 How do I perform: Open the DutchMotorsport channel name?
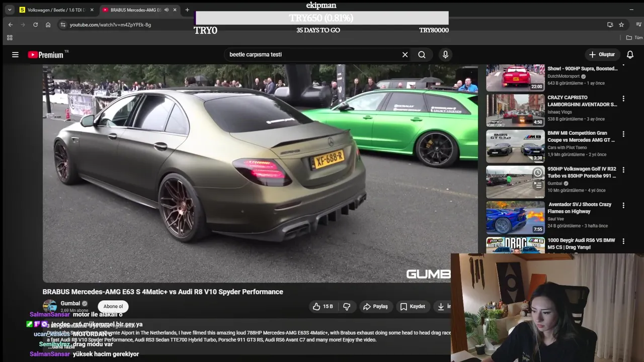tap(563, 76)
